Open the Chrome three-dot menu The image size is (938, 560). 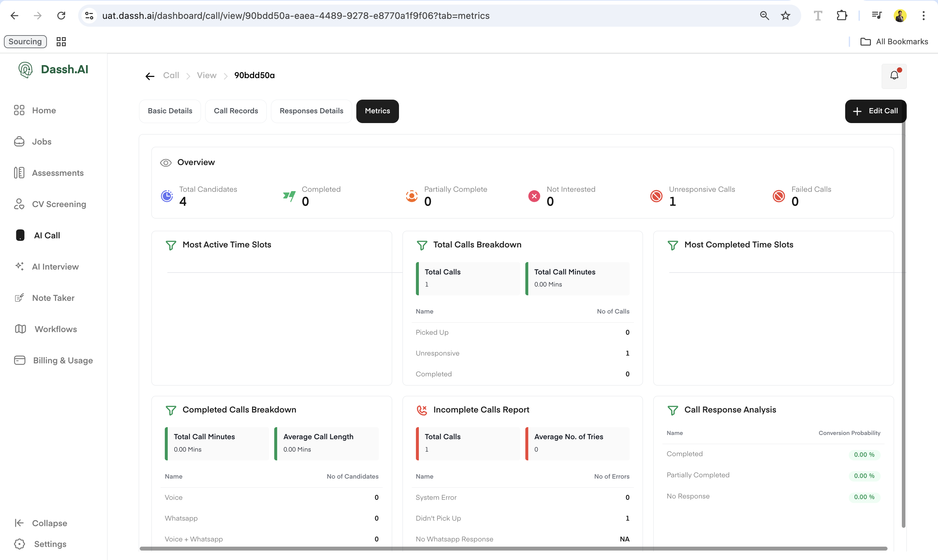tap(923, 16)
